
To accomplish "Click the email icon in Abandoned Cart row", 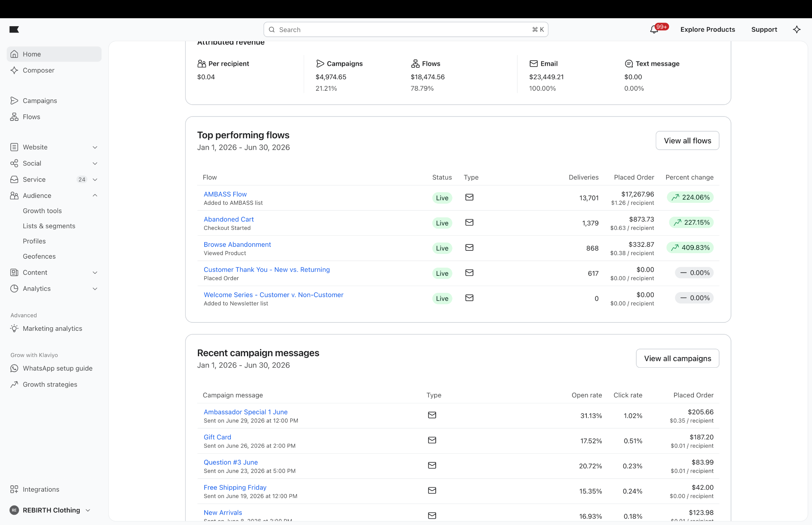I will coord(469,222).
